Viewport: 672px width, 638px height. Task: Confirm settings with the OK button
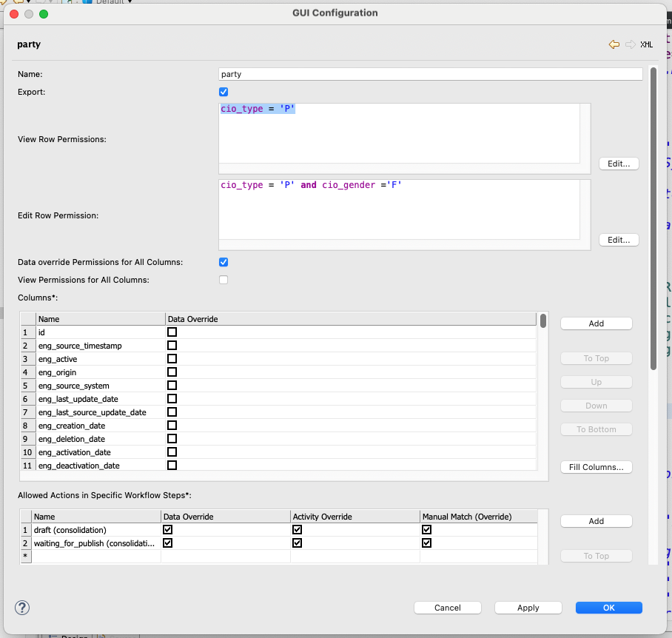[608, 607]
